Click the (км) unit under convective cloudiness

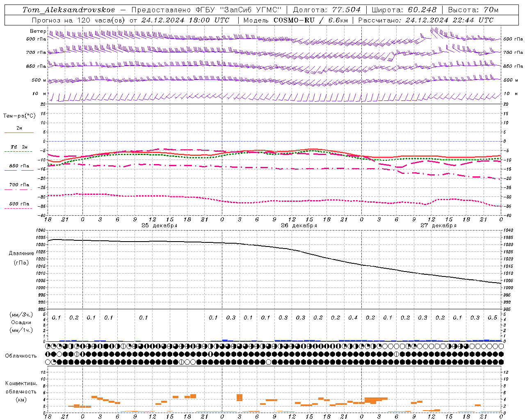[21, 399]
